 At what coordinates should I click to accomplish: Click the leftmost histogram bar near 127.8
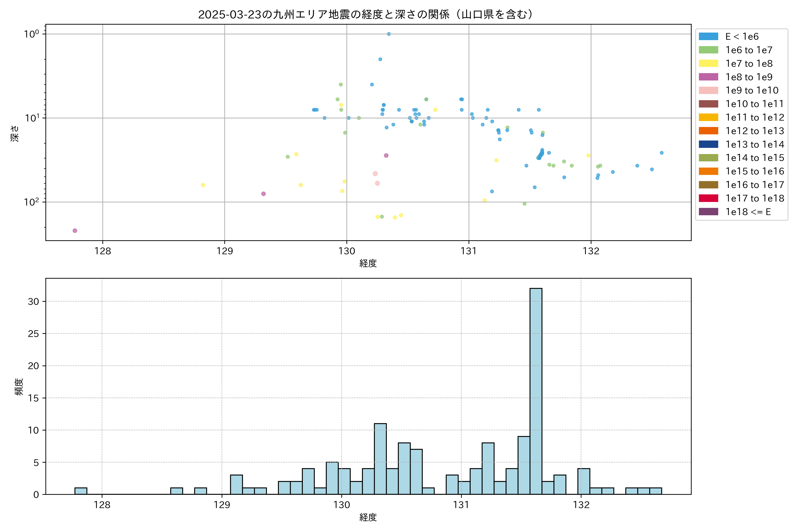click(x=81, y=491)
